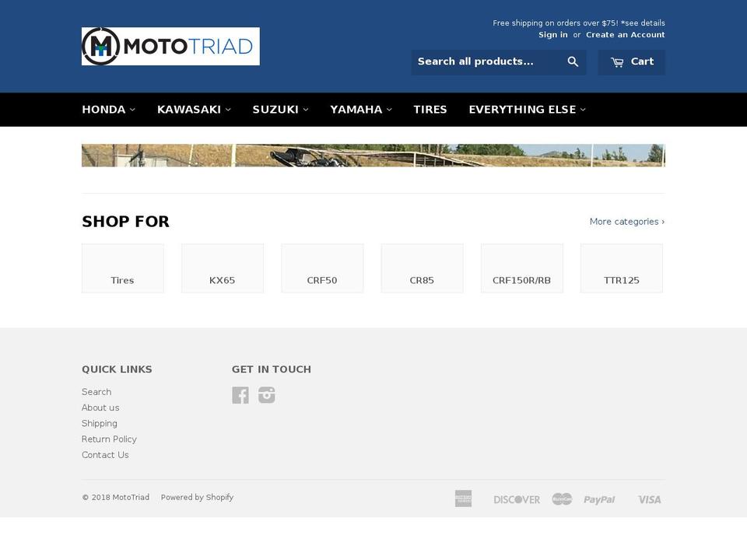
Task: Open the Shipping footer link
Action: pos(99,423)
